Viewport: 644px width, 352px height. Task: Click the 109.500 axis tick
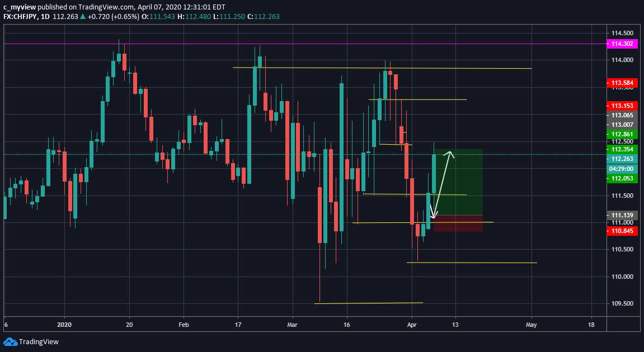point(622,303)
